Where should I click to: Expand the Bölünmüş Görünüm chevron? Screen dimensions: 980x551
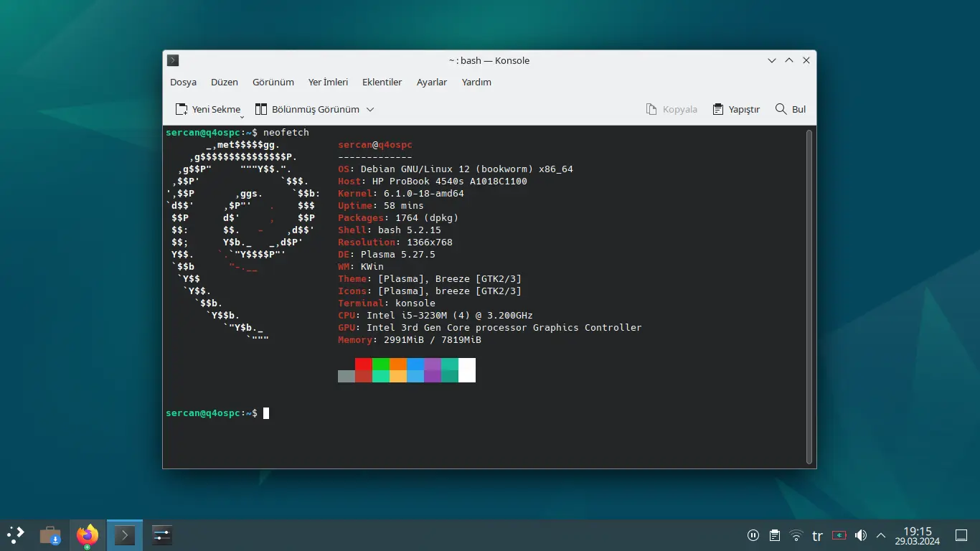(x=370, y=109)
